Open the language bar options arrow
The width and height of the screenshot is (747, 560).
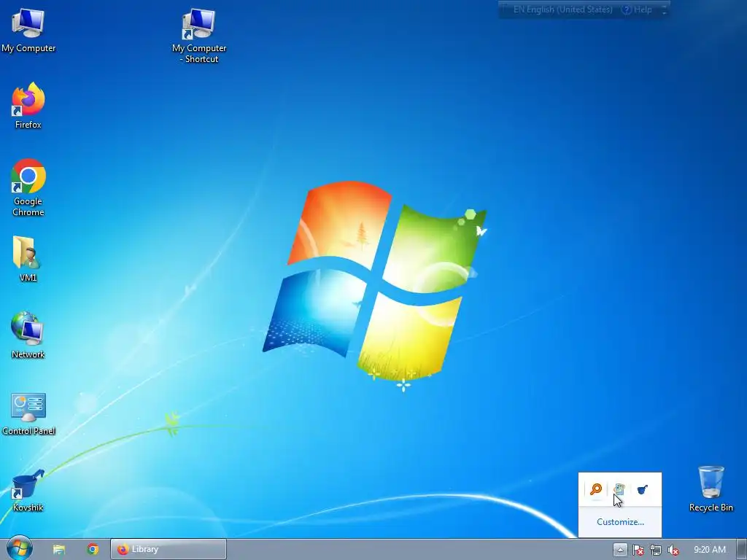coord(664,10)
